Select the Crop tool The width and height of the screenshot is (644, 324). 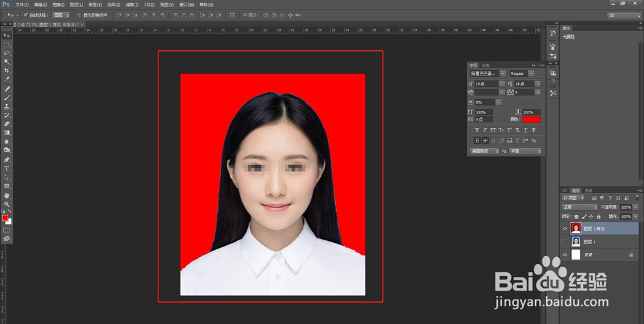click(x=6, y=71)
